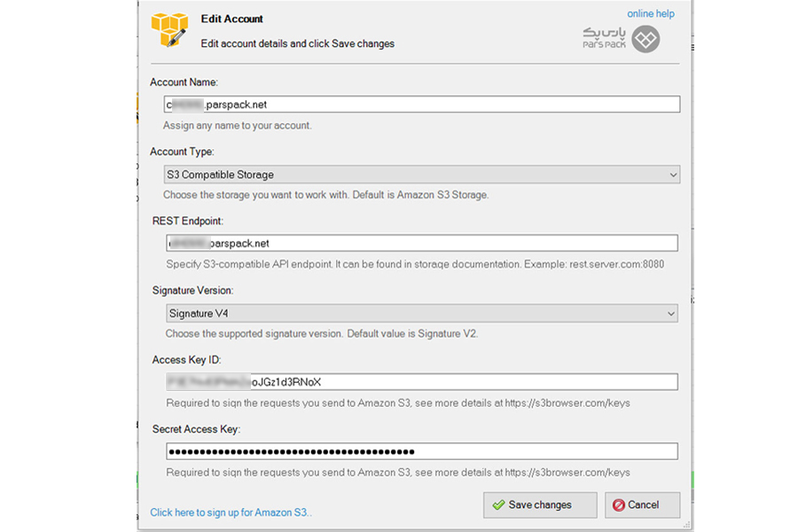Click into the REST Endpoint field
Viewport: 798px width, 532px height.
click(x=421, y=243)
